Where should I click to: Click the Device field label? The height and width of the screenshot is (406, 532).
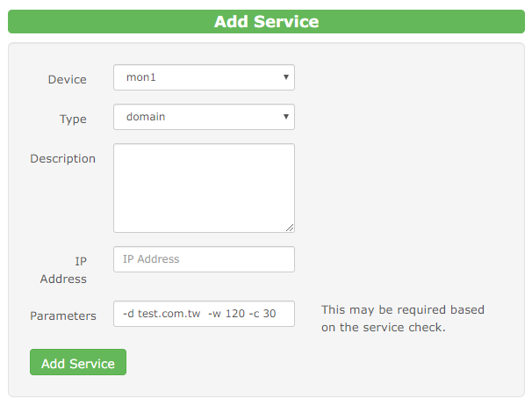pyautogui.click(x=67, y=79)
